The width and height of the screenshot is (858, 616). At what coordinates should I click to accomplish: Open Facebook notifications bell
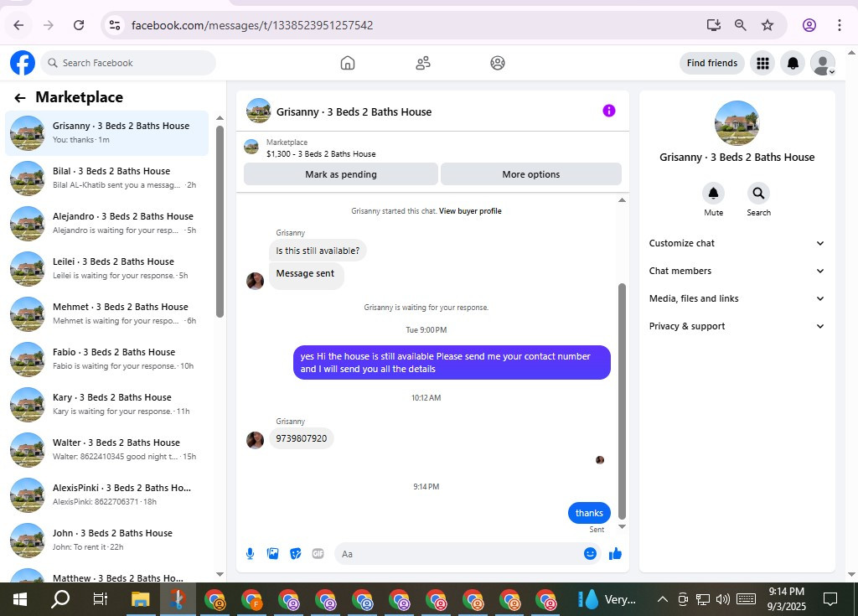click(x=793, y=64)
